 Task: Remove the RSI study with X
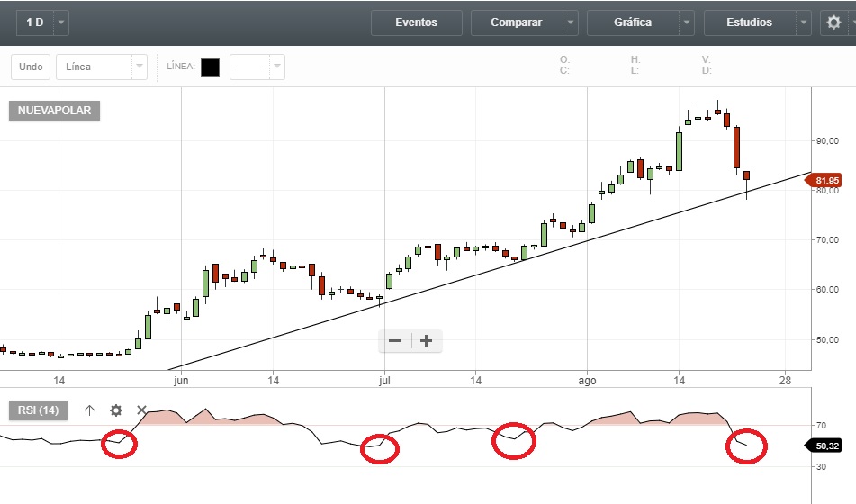pyautogui.click(x=141, y=410)
